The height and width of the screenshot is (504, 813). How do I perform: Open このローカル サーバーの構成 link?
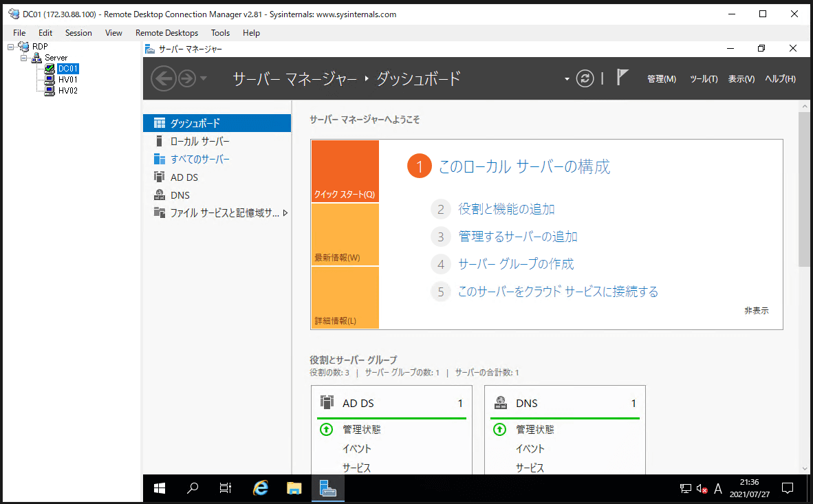pos(524,166)
